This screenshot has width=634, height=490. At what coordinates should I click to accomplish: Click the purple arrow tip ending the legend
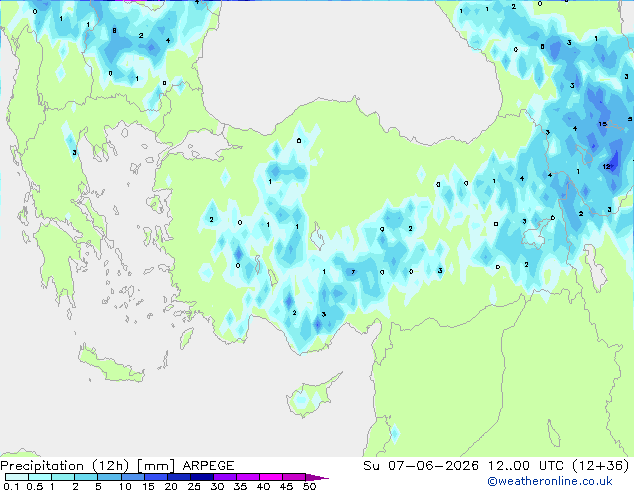coord(317,477)
